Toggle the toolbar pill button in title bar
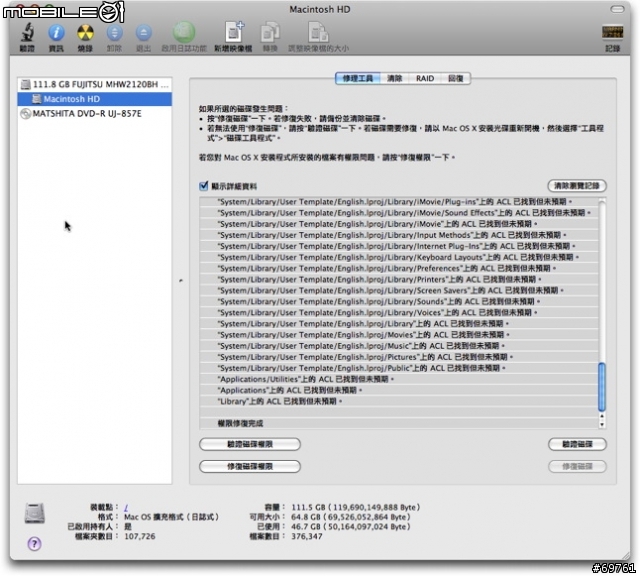The width and height of the screenshot is (640, 576). click(x=617, y=9)
